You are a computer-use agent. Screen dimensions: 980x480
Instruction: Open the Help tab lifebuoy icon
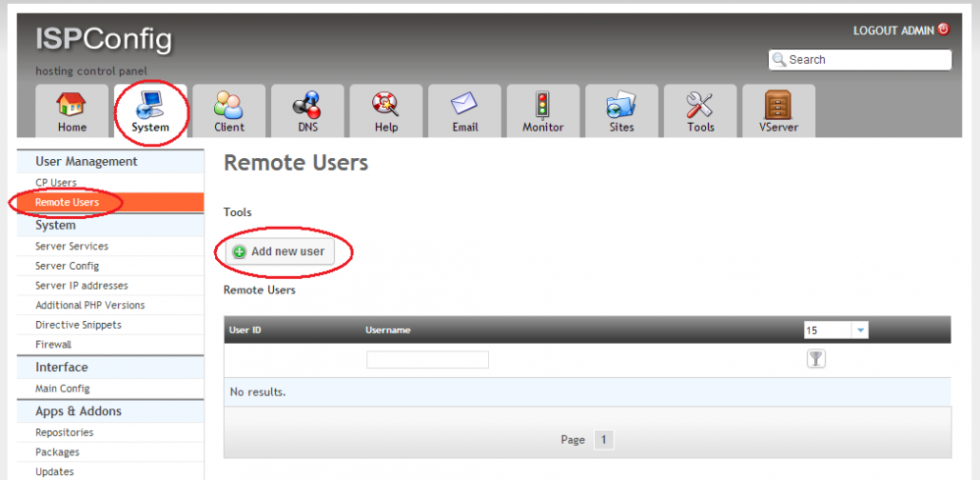(x=385, y=104)
